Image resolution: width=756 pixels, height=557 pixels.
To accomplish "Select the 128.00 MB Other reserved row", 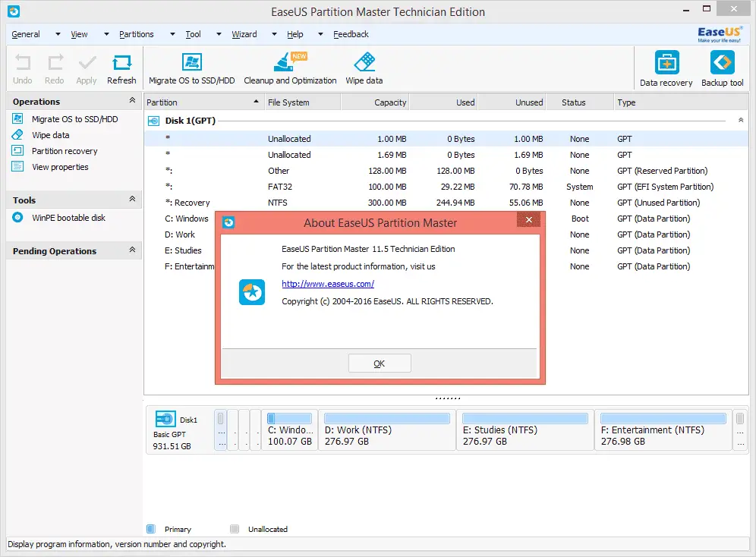I will click(x=446, y=171).
